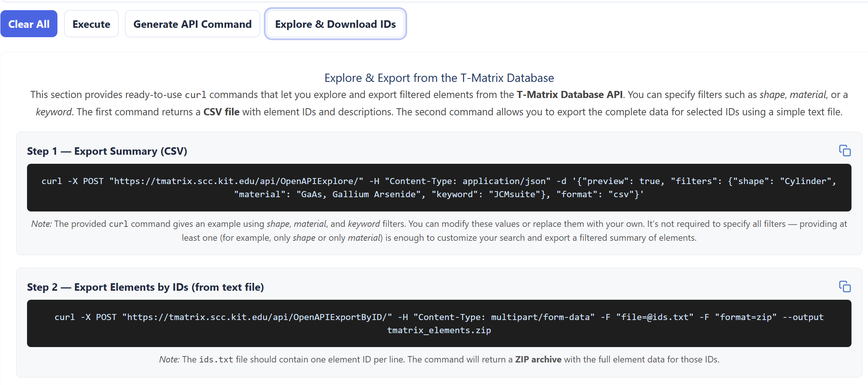Open the Generate API Command view

(x=192, y=24)
